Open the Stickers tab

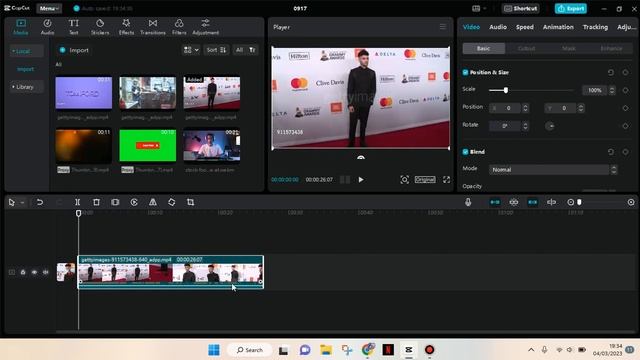100,27
